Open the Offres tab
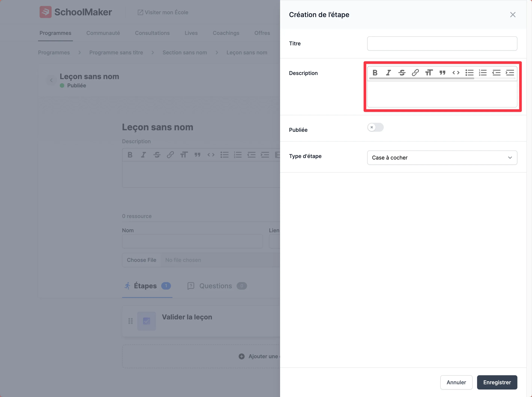The image size is (532, 397). click(x=262, y=33)
